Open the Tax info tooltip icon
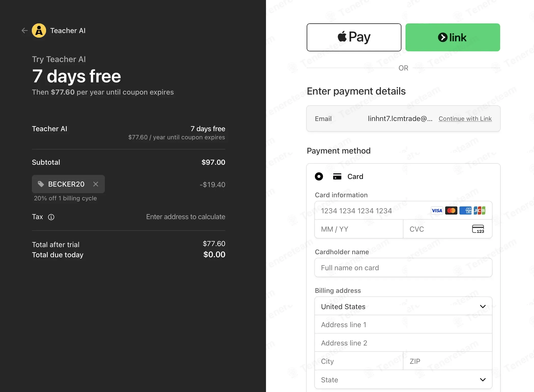This screenshot has height=392, width=534. [51, 217]
